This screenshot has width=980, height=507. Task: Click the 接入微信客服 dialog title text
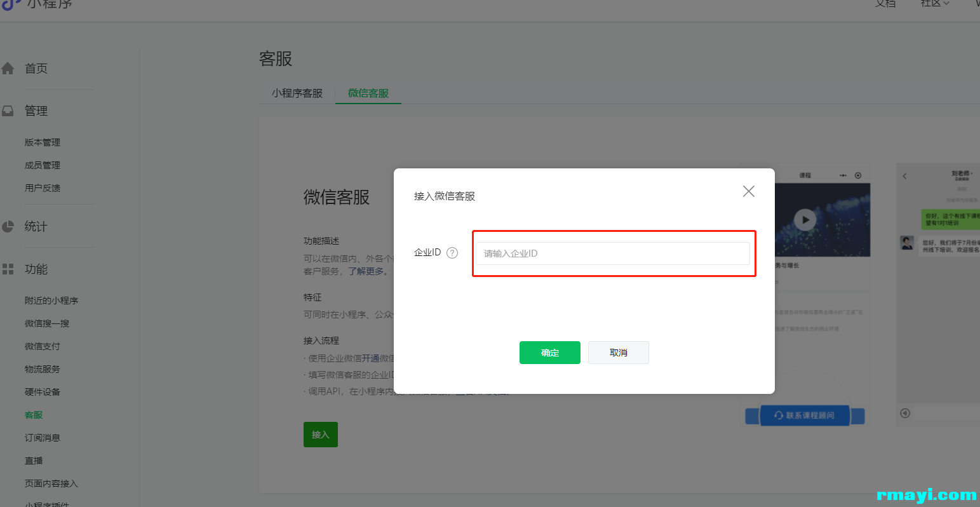click(445, 196)
